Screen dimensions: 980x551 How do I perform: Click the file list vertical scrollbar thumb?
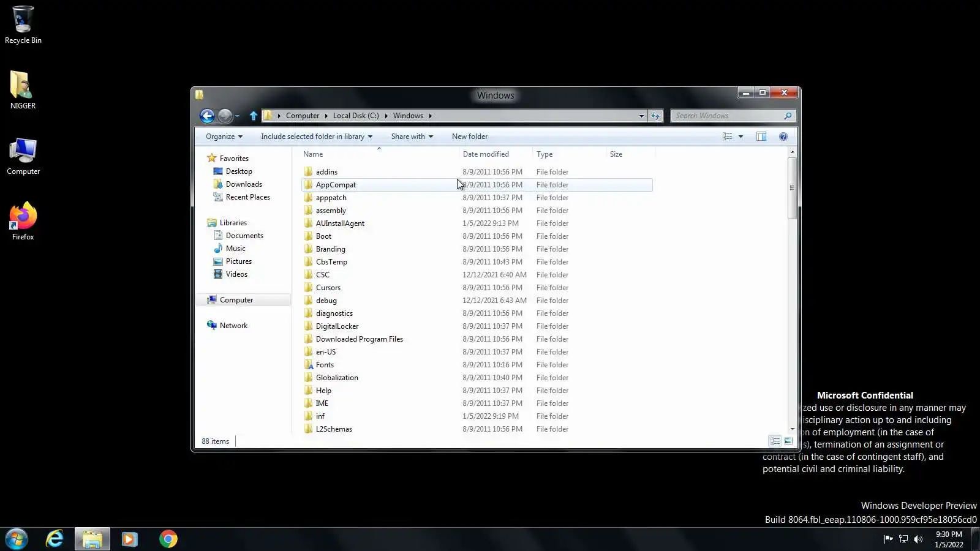[x=792, y=188]
